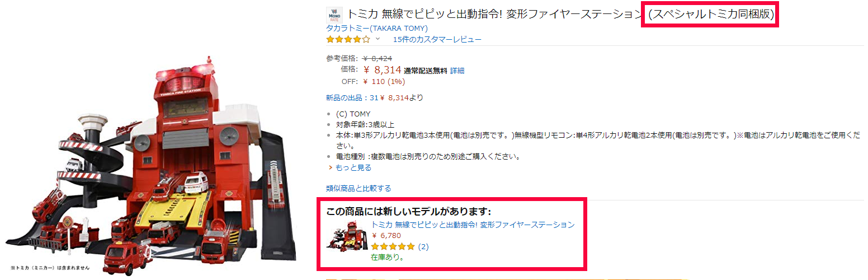This screenshot has height=280, width=868.
Task: Click the red ¥ 8,314 main price
Action: [x=382, y=70]
